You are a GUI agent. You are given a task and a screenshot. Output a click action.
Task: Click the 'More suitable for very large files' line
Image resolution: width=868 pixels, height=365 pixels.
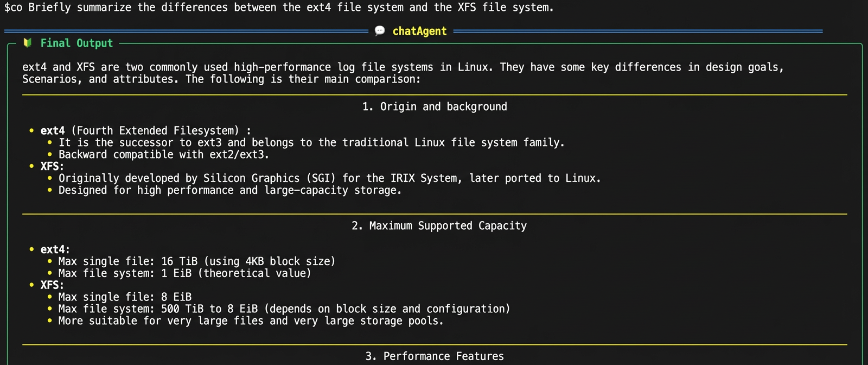point(251,321)
